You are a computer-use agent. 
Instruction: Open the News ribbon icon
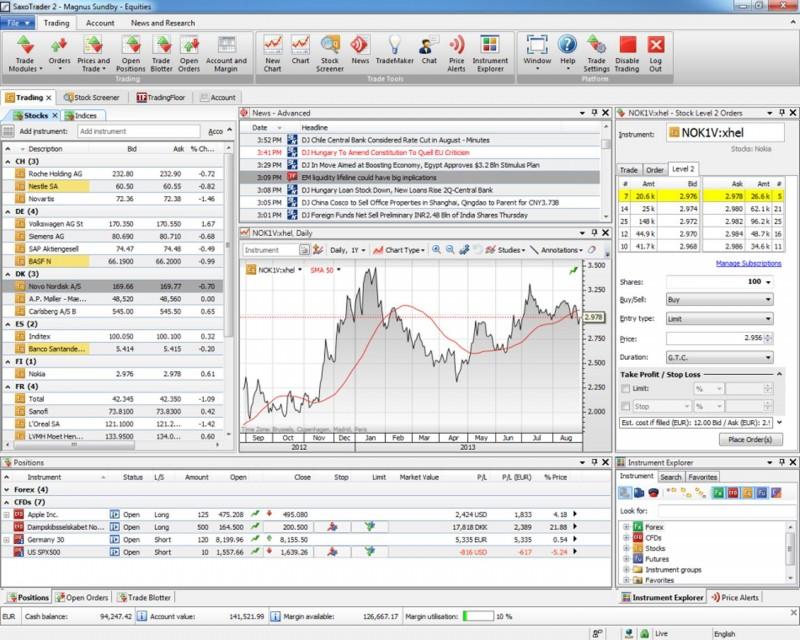click(360, 50)
